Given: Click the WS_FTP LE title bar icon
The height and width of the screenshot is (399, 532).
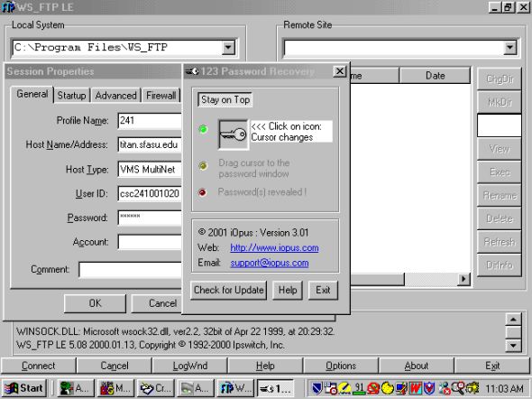Looking at the screenshot, I should (x=7, y=7).
